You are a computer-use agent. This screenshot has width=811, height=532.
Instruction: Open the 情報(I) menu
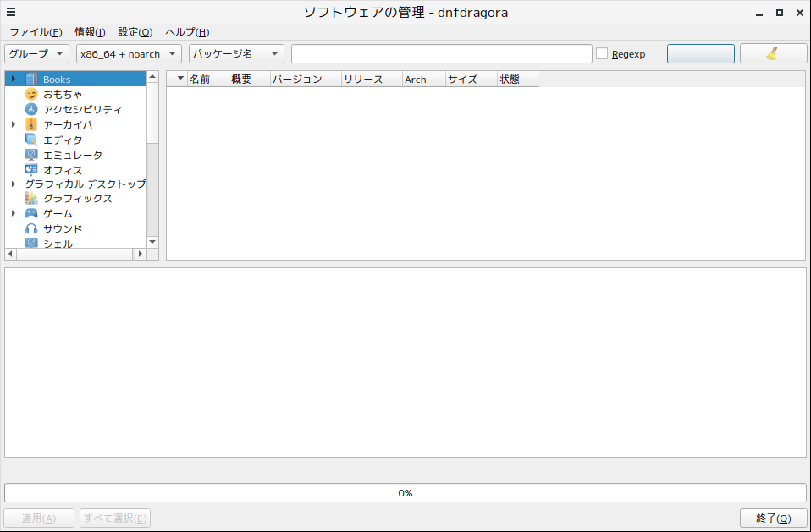90,32
